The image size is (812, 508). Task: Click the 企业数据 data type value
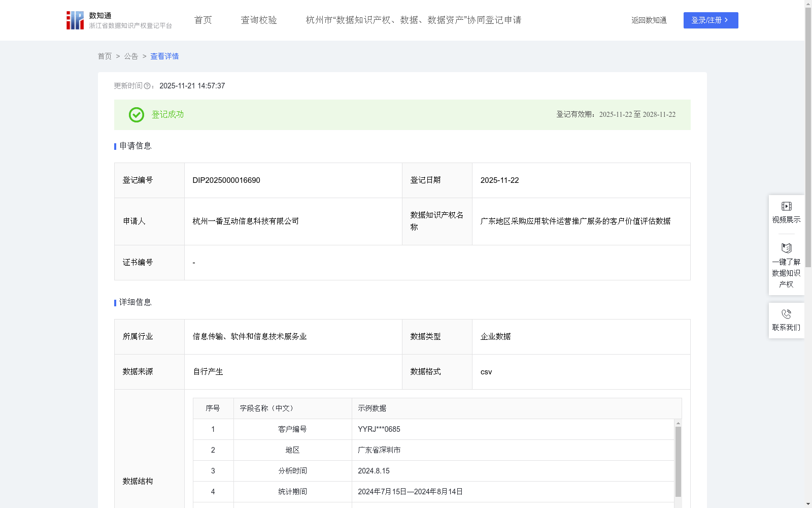496,337
